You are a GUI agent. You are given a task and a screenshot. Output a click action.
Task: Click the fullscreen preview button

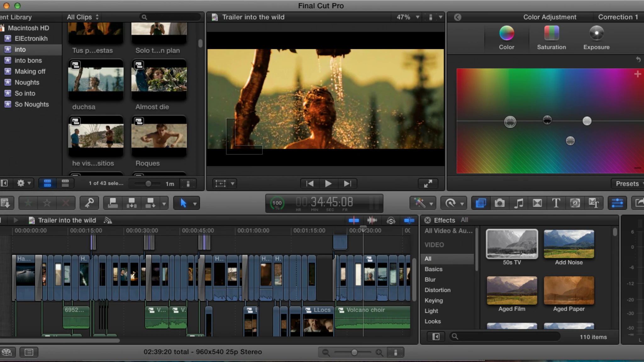point(428,184)
